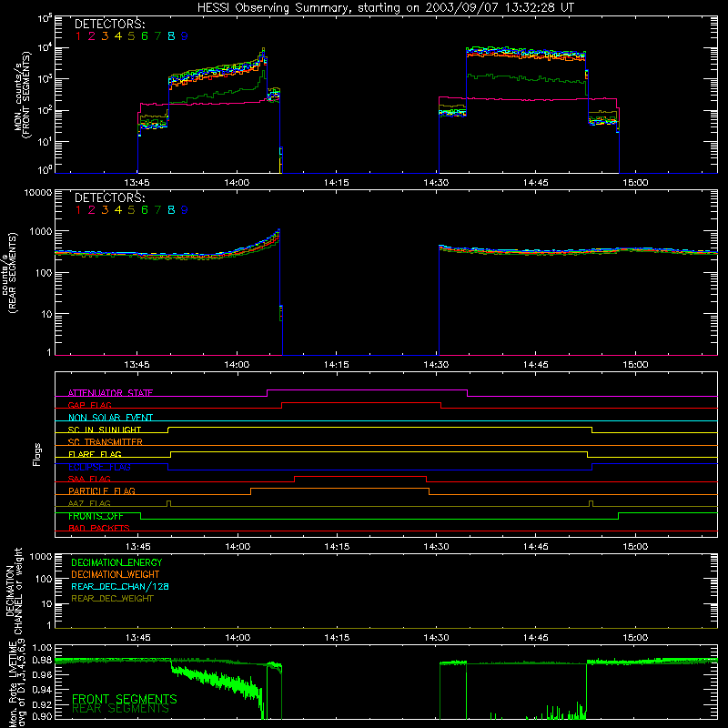Click 14:15 tick below the flags panel

(x=337, y=547)
